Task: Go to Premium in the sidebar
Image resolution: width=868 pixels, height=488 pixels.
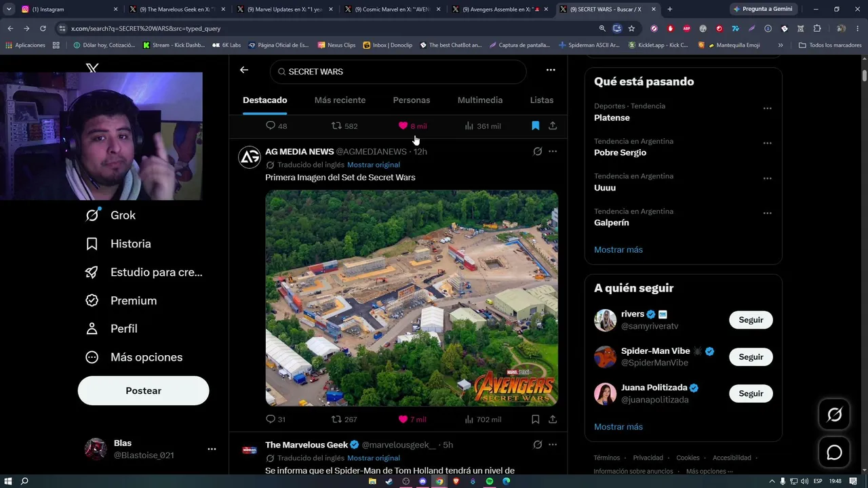Action: 121,301
